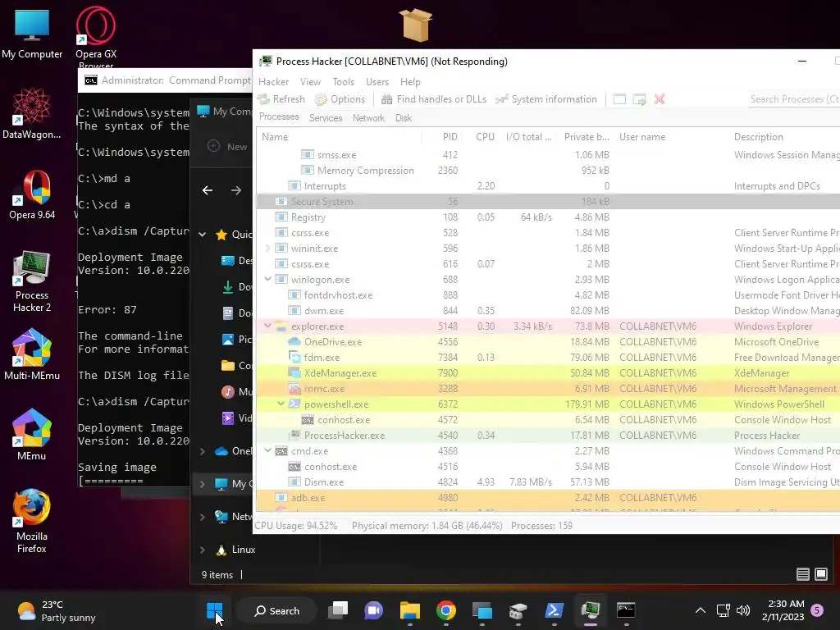Collapse the cmd.exe process tree
Image resolution: width=840 pixels, height=630 pixels.
268,450
